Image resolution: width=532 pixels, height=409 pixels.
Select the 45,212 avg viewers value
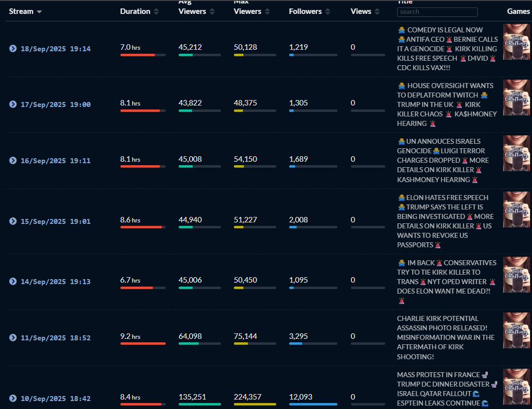[190, 47]
